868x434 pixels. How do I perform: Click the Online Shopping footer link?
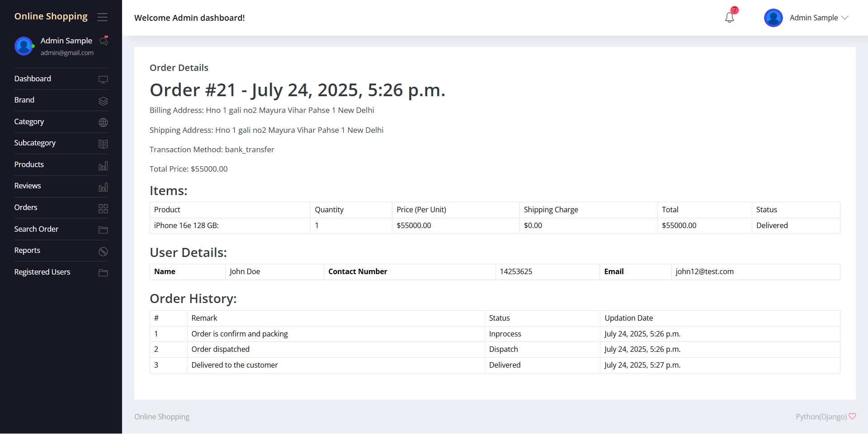click(x=162, y=417)
